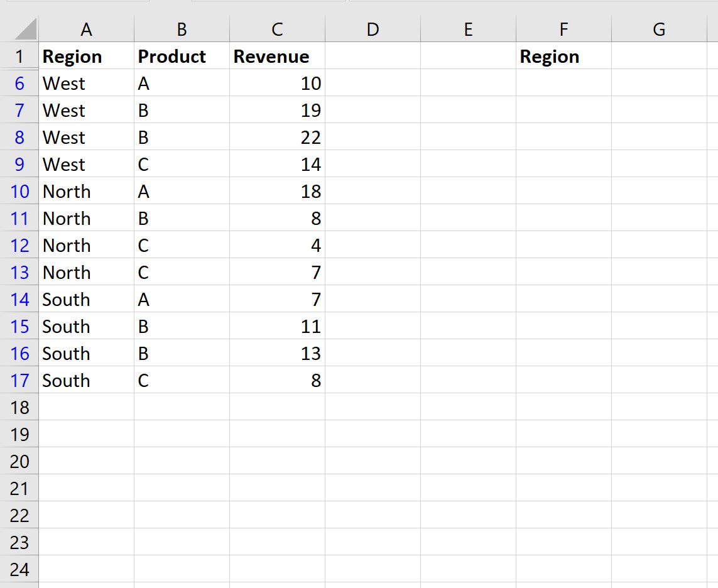Viewport: 718px width, 588px height.
Task: Select filtered row 10 header
Action: point(19,191)
